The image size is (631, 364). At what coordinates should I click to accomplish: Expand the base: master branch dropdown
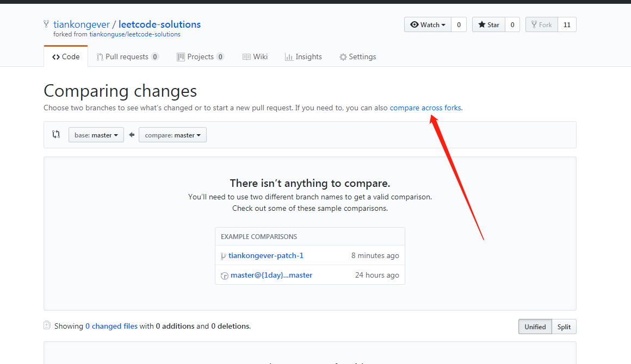click(x=96, y=135)
